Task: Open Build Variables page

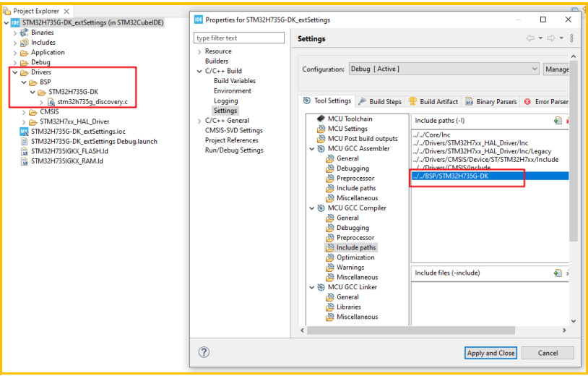Action: tap(235, 81)
